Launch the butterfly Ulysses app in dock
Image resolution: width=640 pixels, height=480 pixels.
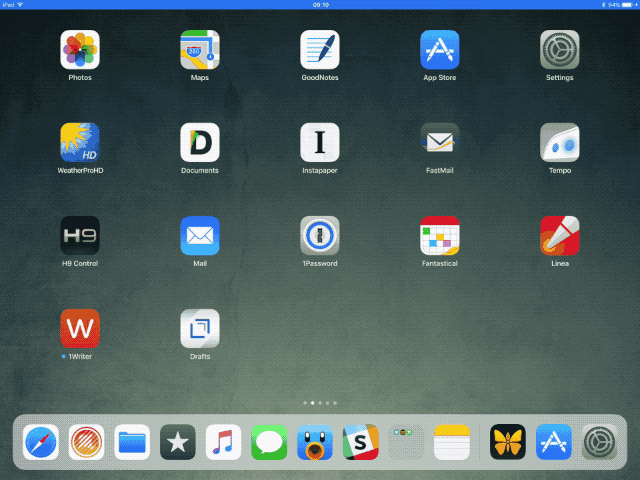508,442
